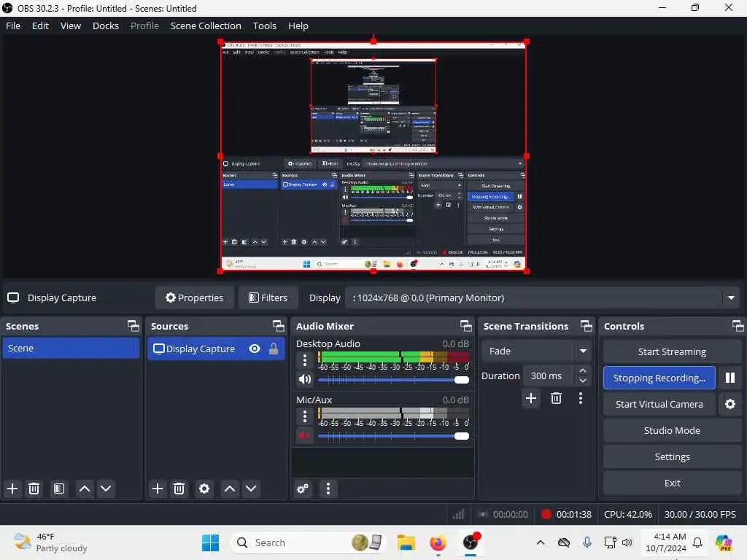Open Virtual Camera settings gear
The height and width of the screenshot is (560, 747).
(x=729, y=404)
